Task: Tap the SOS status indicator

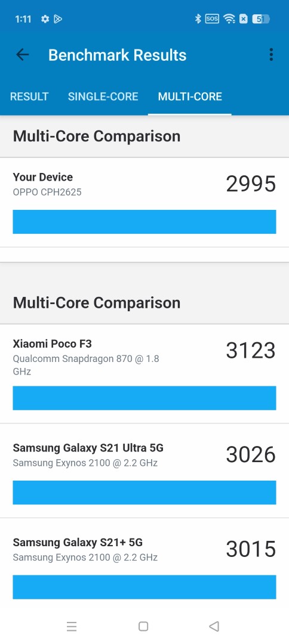Action: [212, 18]
